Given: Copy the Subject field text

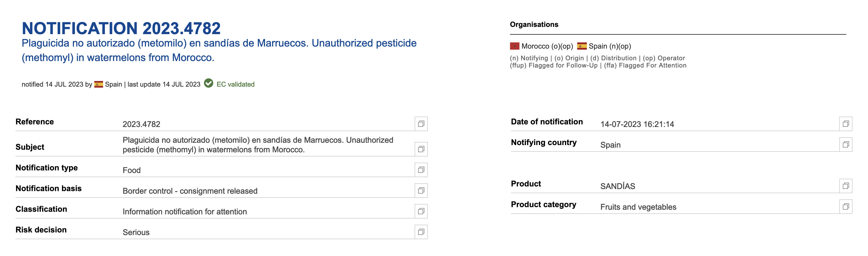Looking at the screenshot, I should [421, 149].
